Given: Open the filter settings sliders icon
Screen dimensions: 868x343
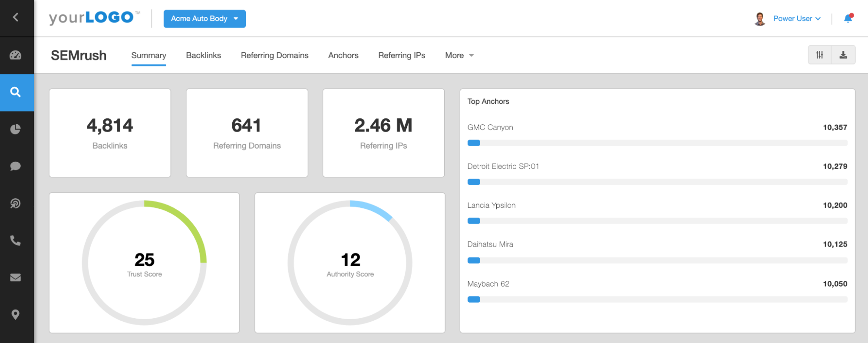Looking at the screenshot, I should click(819, 55).
